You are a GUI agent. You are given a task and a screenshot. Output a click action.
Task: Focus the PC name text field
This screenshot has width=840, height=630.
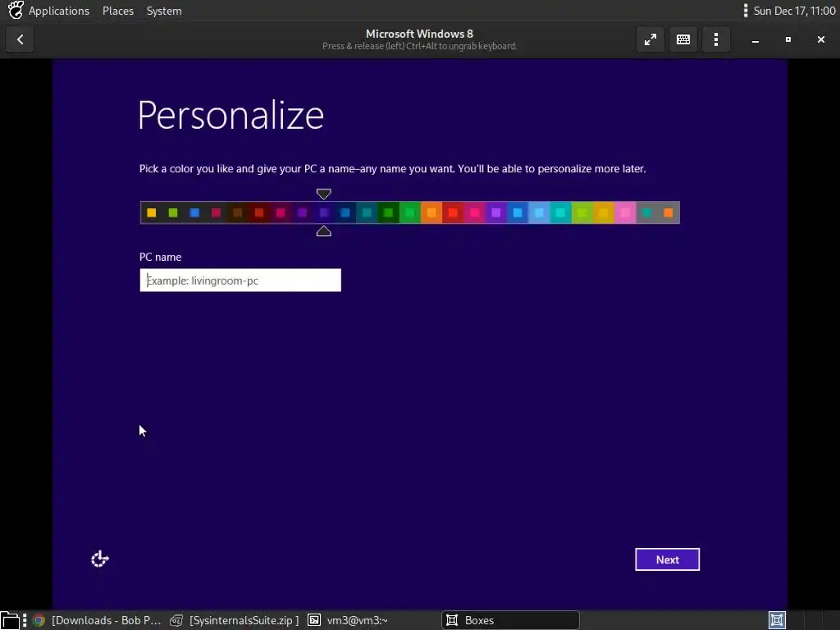(240, 281)
